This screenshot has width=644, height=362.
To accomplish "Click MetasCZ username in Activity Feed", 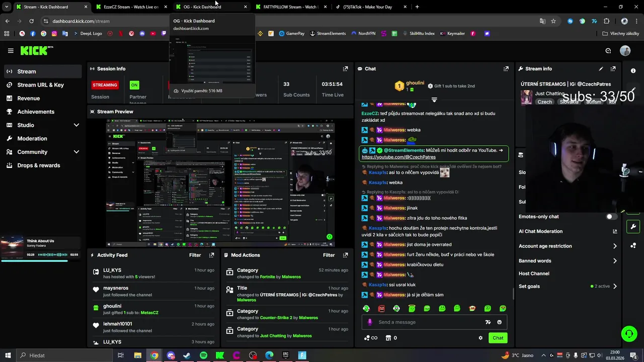I will [x=149, y=313].
